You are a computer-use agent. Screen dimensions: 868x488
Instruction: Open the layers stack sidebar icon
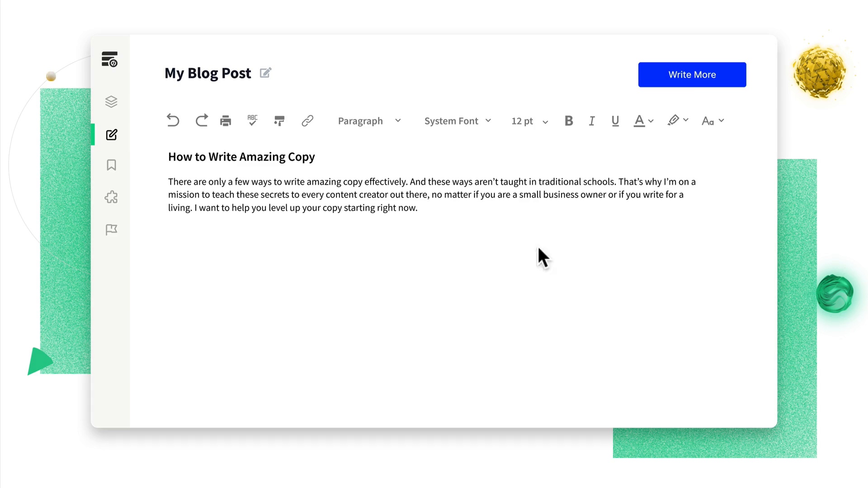coord(111,102)
